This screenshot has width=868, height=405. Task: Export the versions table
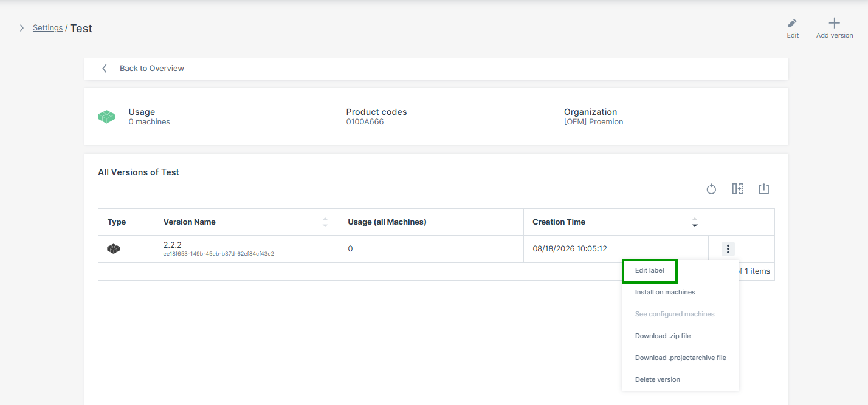(764, 189)
